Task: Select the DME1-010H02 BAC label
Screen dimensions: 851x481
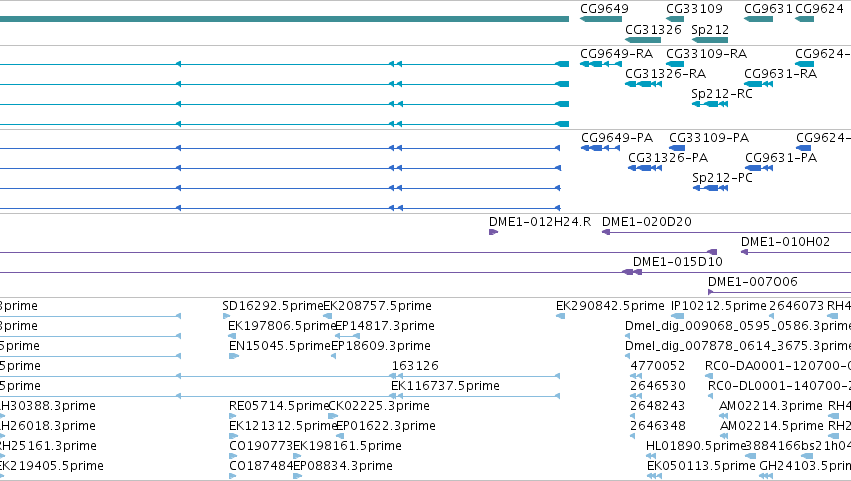Action: click(x=785, y=242)
